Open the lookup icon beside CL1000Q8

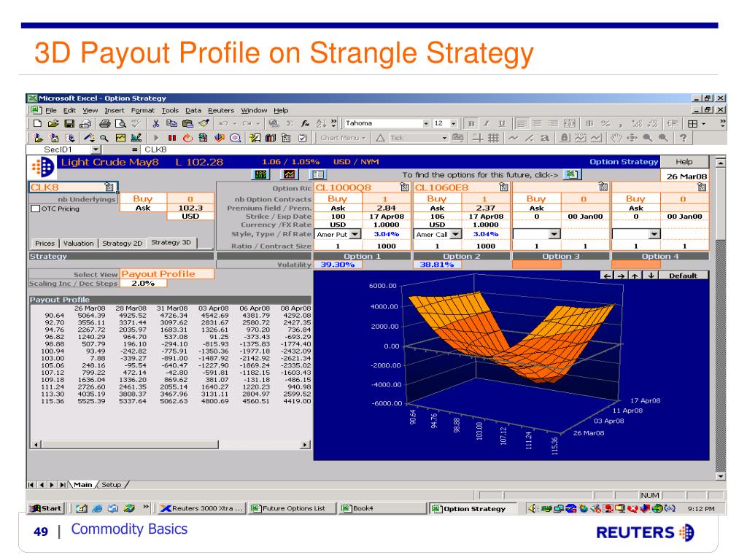click(x=404, y=187)
